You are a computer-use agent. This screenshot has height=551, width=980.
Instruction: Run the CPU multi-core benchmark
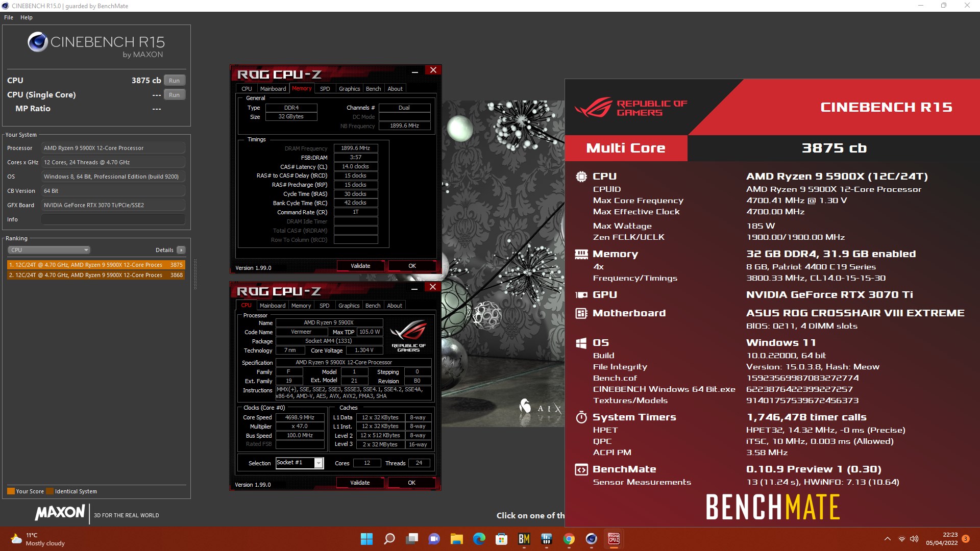coord(174,81)
